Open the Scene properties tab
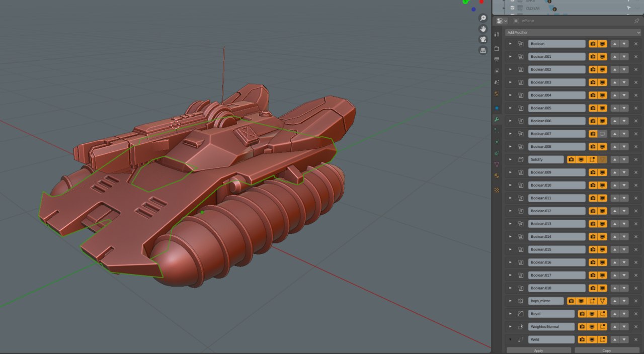 (497, 81)
